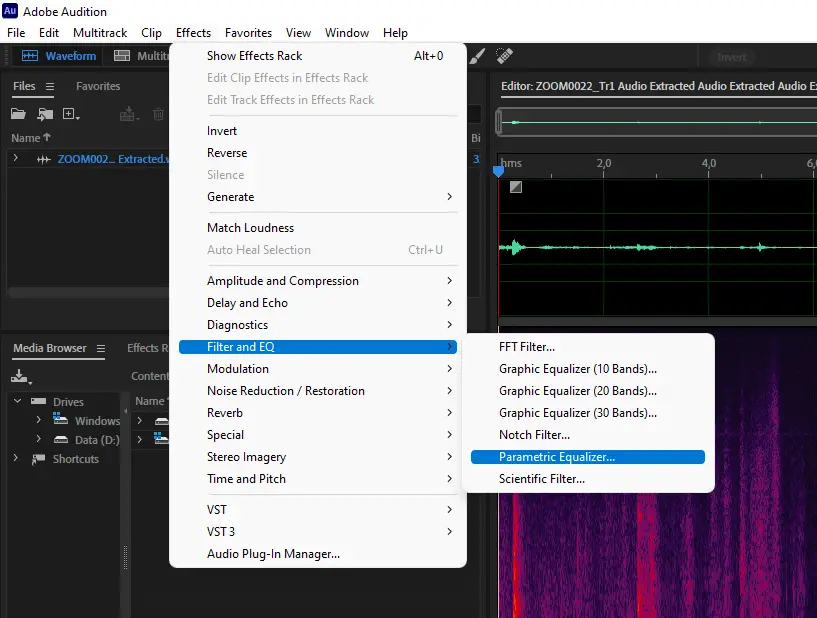
Task: Choose Invert from Effects menu
Action: coord(318,131)
